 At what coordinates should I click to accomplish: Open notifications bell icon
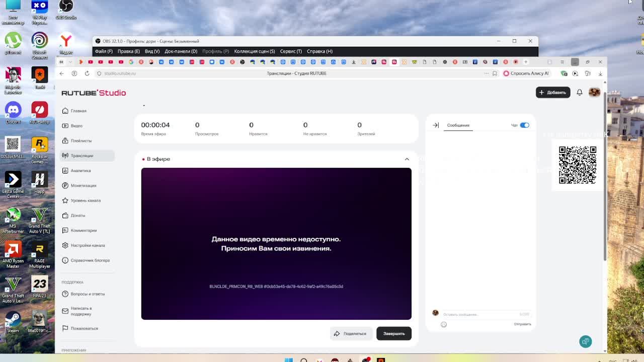pos(580,93)
